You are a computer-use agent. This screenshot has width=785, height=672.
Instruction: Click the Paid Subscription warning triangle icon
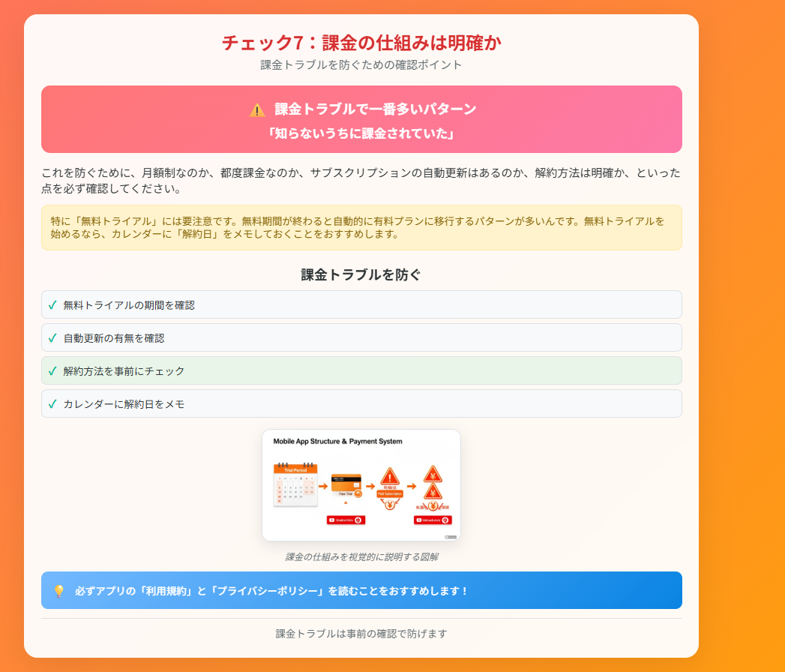pos(389,477)
